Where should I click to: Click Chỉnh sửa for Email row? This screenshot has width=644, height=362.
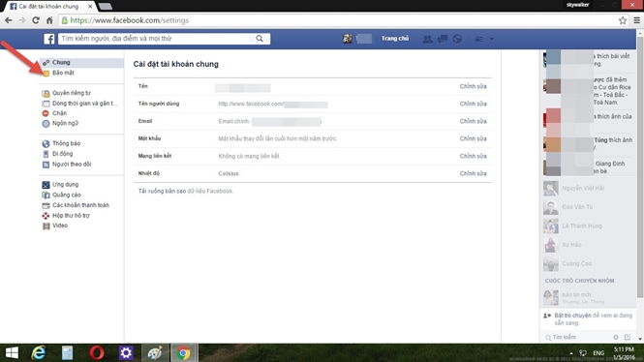(474, 121)
